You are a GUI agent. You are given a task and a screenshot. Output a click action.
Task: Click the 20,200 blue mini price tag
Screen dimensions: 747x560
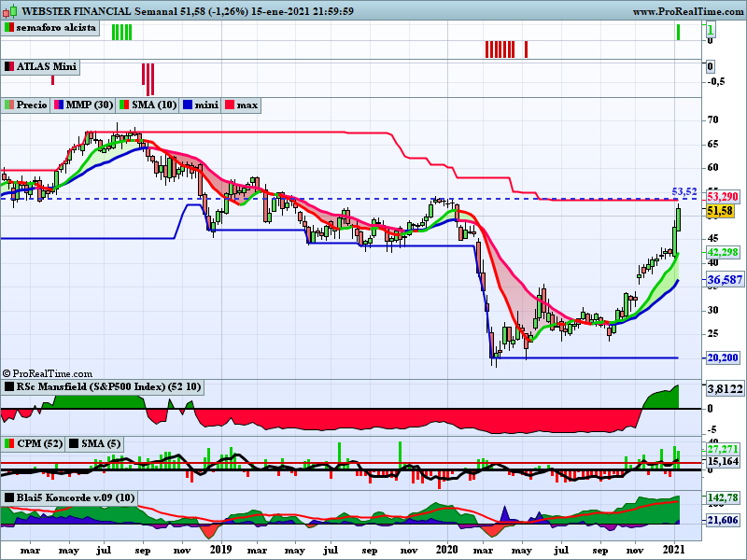coord(722,357)
